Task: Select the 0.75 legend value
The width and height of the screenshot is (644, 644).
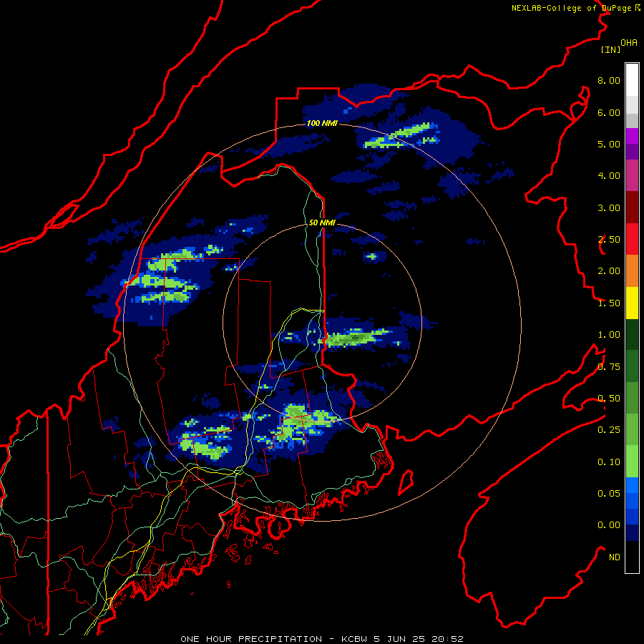Action: click(609, 367)
